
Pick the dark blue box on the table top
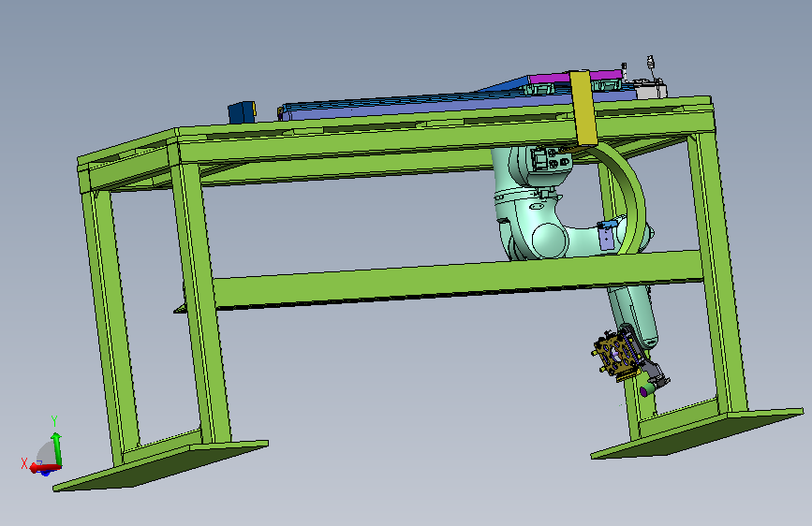click(242, 112)
